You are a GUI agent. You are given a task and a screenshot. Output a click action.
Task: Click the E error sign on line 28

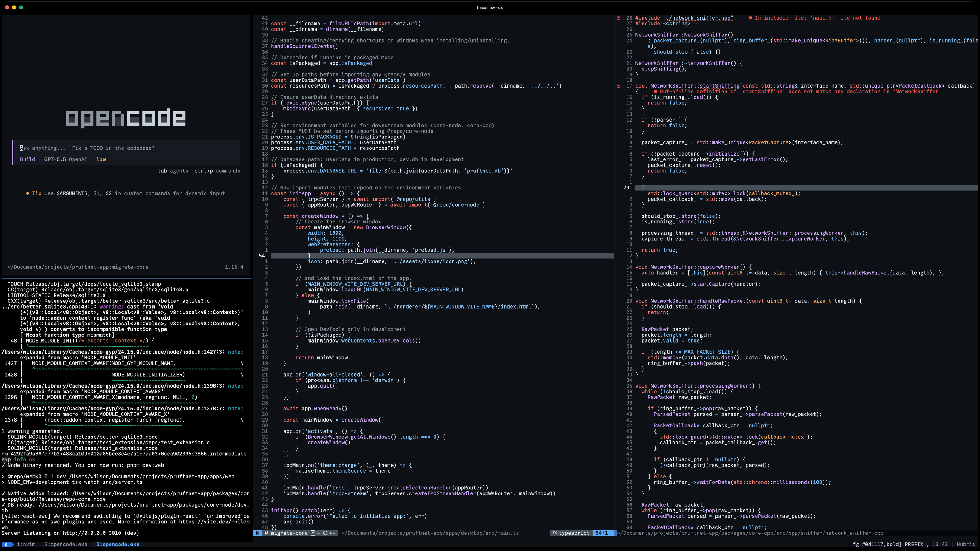(619, 18)
